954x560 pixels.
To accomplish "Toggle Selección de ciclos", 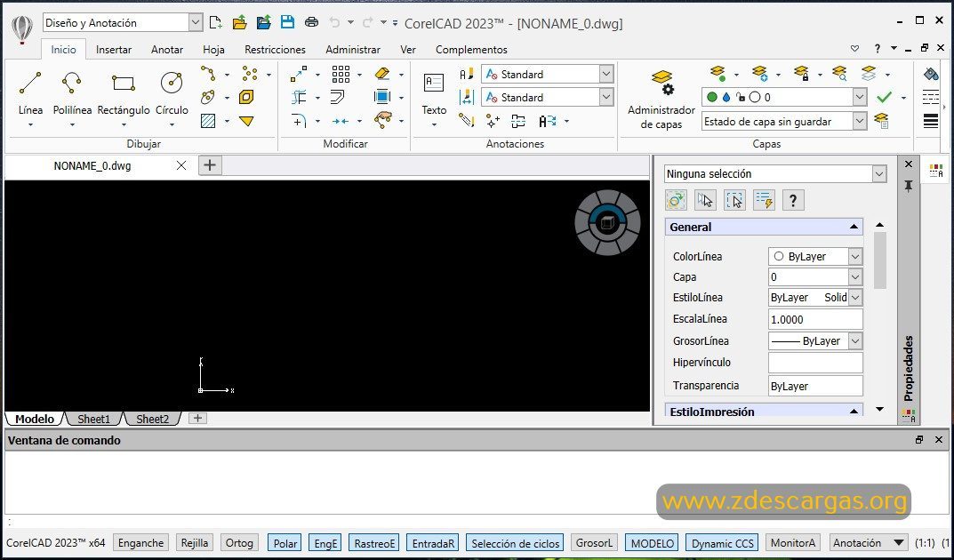I will (516, 543).
